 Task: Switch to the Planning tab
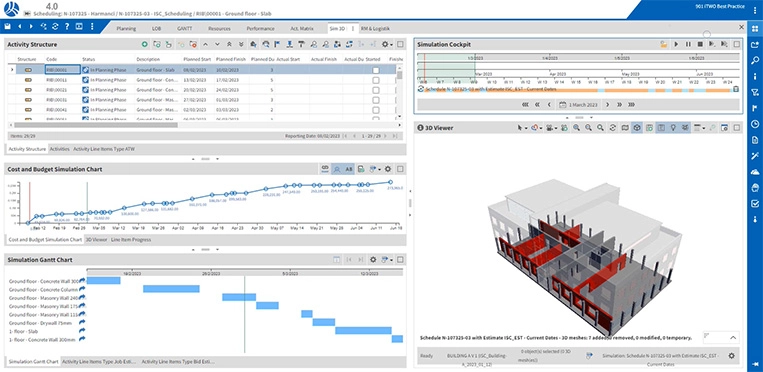point(126,29)
